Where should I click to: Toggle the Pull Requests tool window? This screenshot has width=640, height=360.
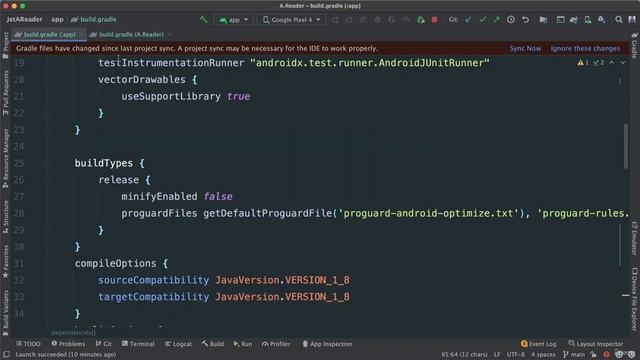pos(5,93)
